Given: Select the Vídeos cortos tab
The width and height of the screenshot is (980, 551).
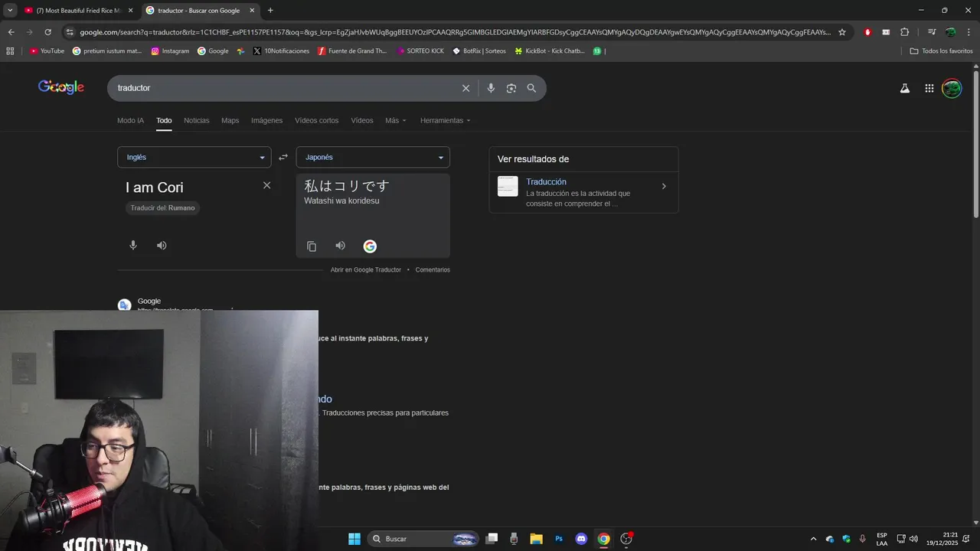Looking at the screenshot, I should (317, 120).
